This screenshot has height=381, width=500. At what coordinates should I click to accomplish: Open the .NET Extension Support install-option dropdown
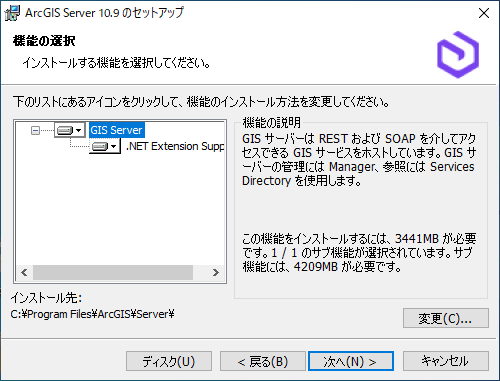pyautogui.click(x=105, y=146)
